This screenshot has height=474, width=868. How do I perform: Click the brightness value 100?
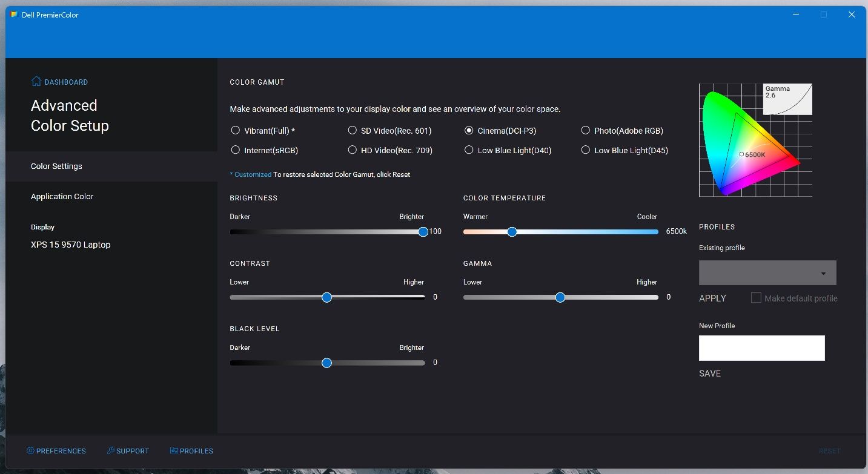(435, 231)
